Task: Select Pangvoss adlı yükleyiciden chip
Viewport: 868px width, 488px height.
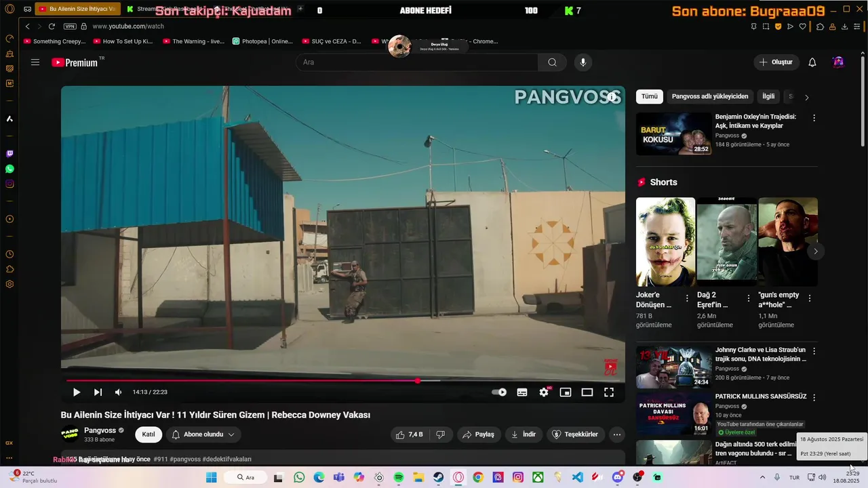Action: [x=710, y=96]
